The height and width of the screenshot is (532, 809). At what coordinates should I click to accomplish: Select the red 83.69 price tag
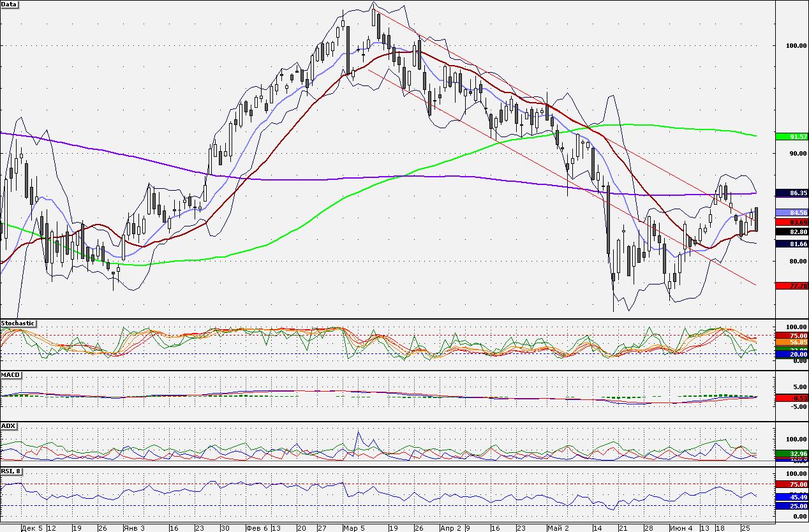pyautogui.click(x=791, y=222)
